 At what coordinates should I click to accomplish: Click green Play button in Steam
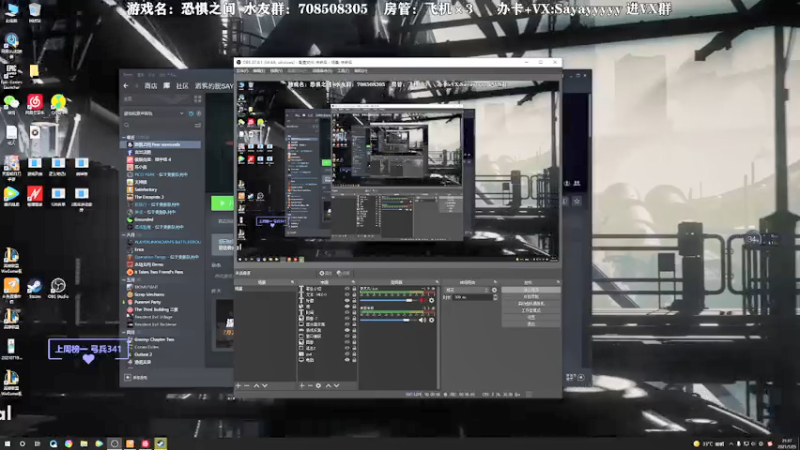tap(222, 203)
